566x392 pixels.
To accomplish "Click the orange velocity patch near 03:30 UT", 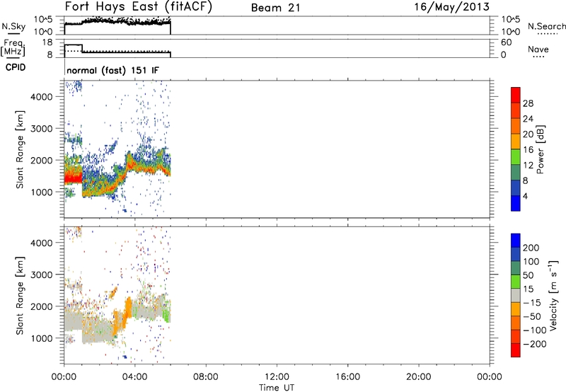I will [x=128, y=308].
